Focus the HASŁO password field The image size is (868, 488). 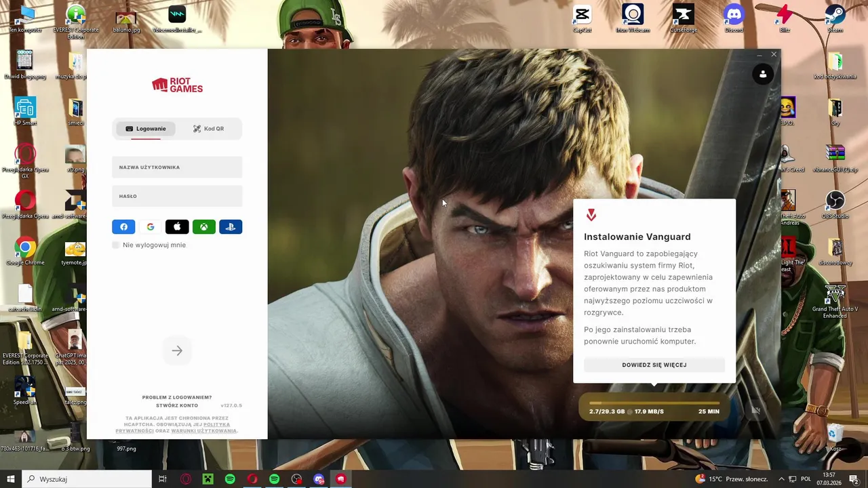pyautogui.click(x=177, y=196)
